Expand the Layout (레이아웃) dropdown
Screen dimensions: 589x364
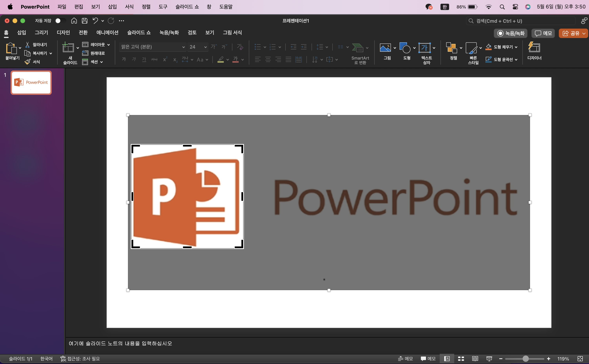coord(109,44)
